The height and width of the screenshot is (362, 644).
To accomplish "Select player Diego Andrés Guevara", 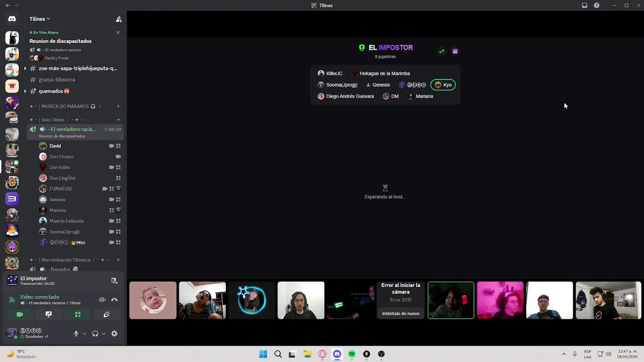I will coord(346,96).
